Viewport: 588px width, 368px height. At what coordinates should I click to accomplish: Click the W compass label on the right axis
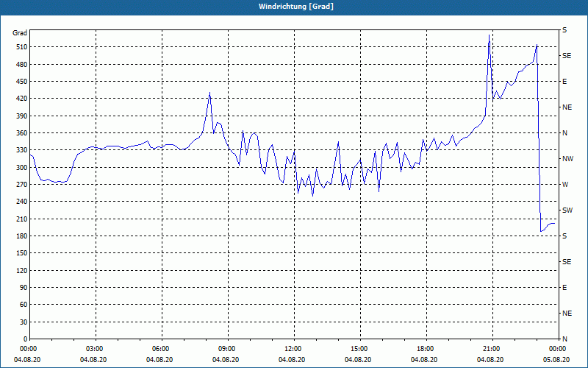pos(565,185)
